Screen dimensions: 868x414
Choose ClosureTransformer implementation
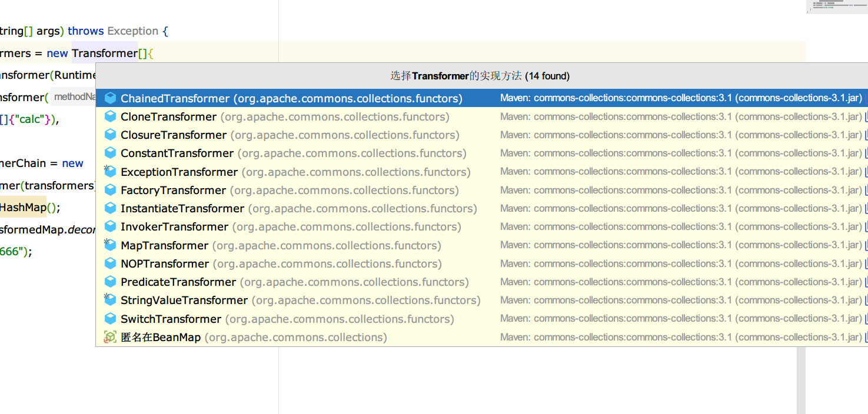[x=481, y=135]
